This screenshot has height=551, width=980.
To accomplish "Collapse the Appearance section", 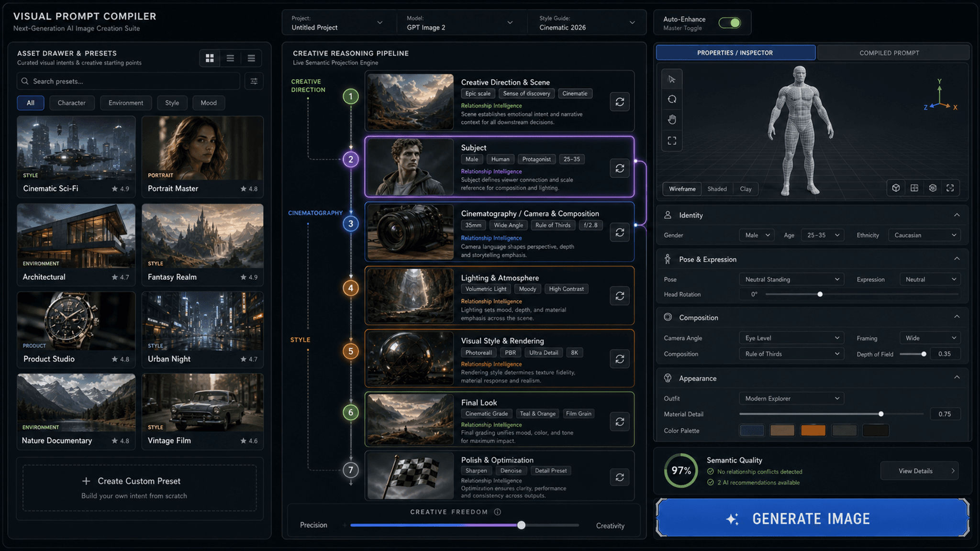I will 957,378.
